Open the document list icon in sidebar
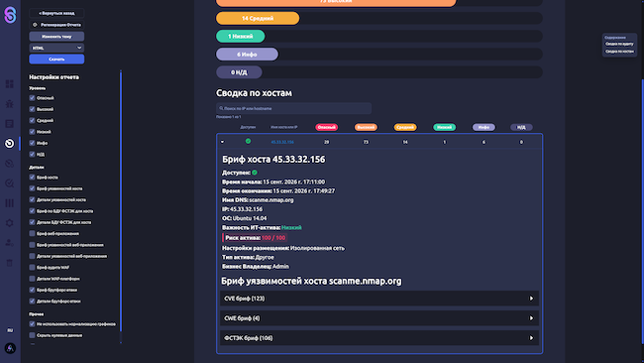This screenshot has width=644, height=363. pos(10,123)
